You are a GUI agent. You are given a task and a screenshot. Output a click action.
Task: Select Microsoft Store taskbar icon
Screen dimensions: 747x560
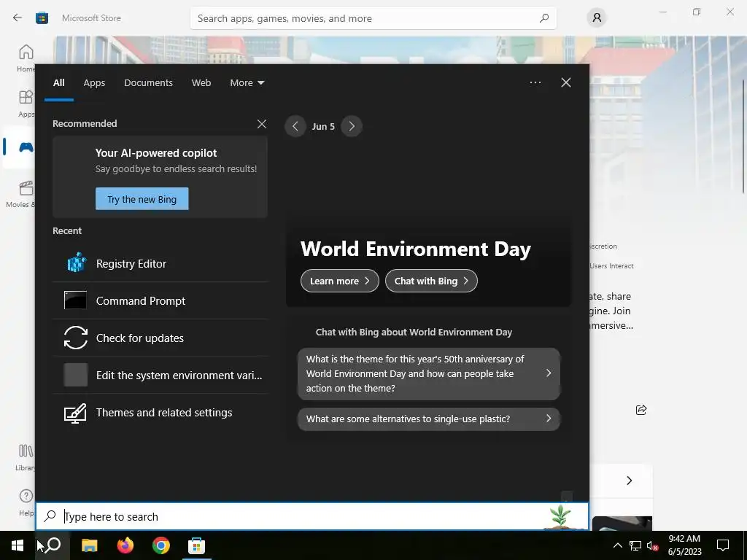click(x=196, y=545)
